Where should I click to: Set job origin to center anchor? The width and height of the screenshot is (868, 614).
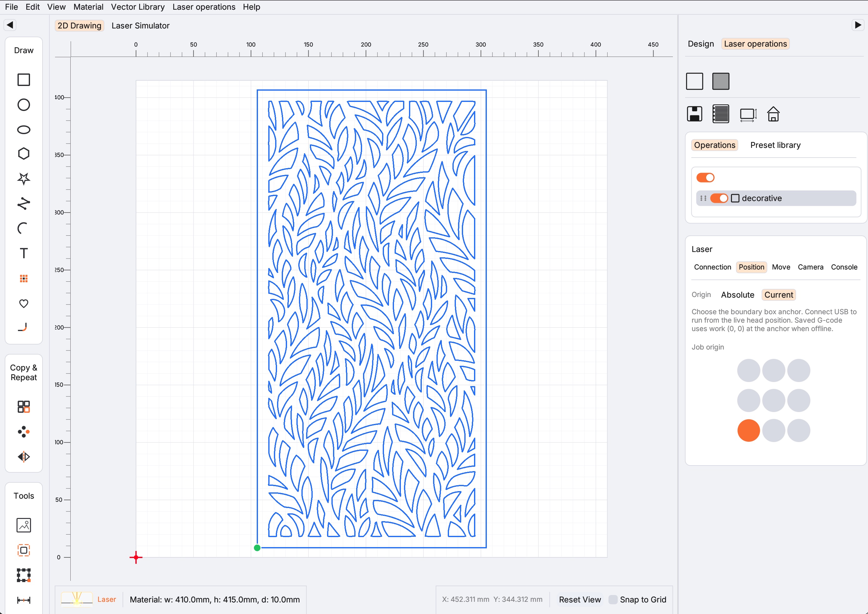point(774,400)
